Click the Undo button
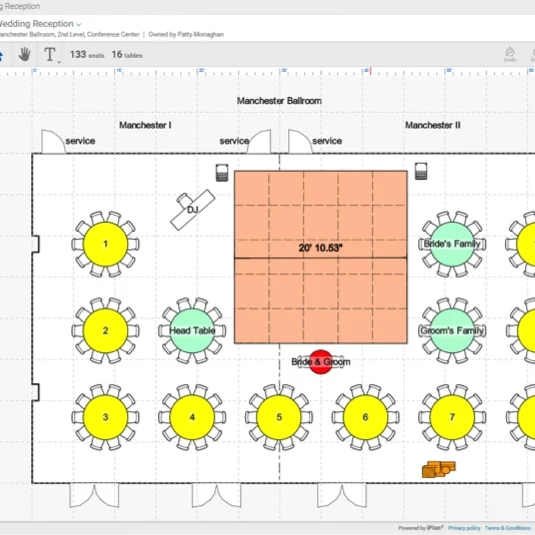 coord(510,55)
